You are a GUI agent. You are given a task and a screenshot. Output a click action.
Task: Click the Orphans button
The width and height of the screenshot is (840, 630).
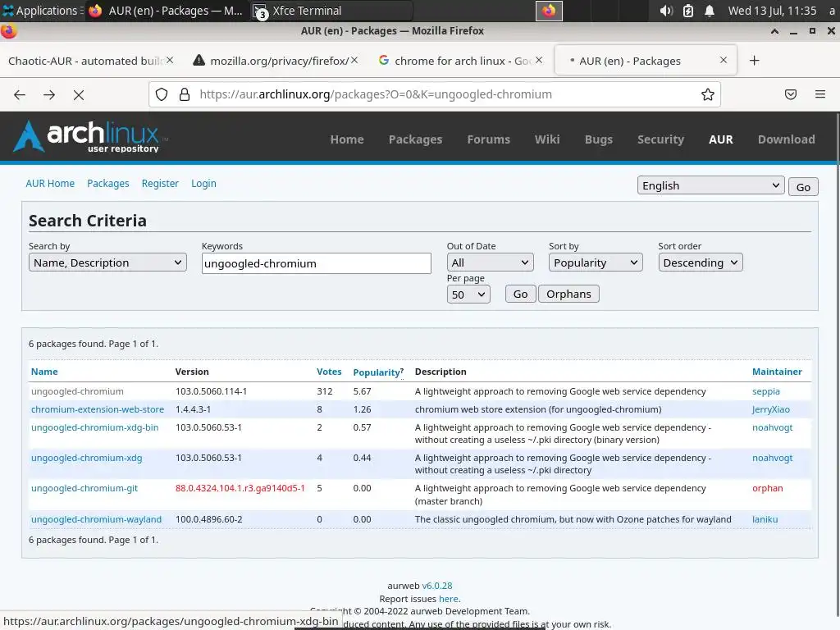(x=568, y=294)
